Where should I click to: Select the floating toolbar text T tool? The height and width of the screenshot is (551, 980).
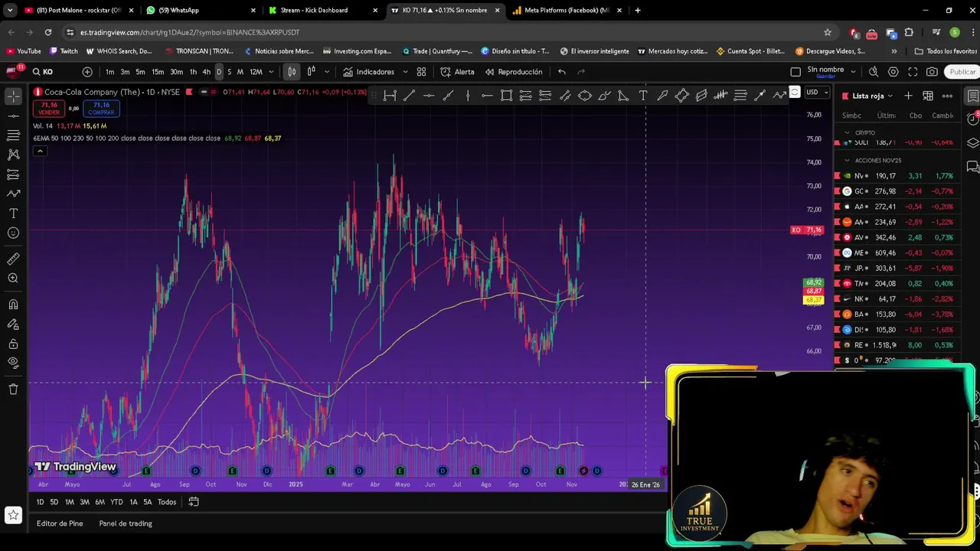pos(642,96)
